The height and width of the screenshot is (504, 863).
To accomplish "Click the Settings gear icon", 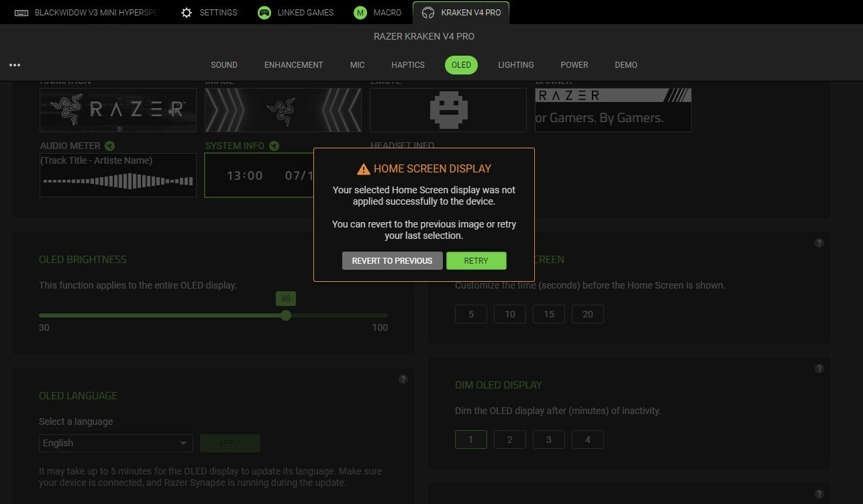I will tap(187, 13).
